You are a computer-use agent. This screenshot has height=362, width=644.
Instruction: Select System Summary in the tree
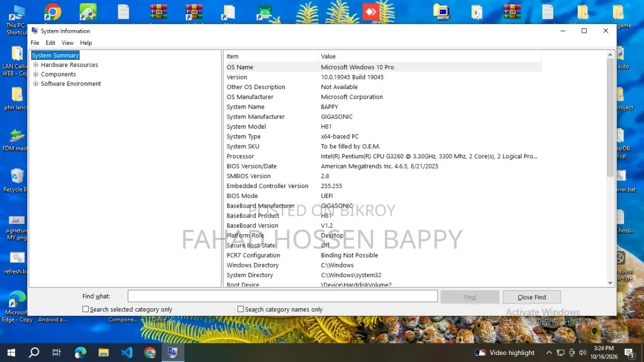click(x=55, y=55)
